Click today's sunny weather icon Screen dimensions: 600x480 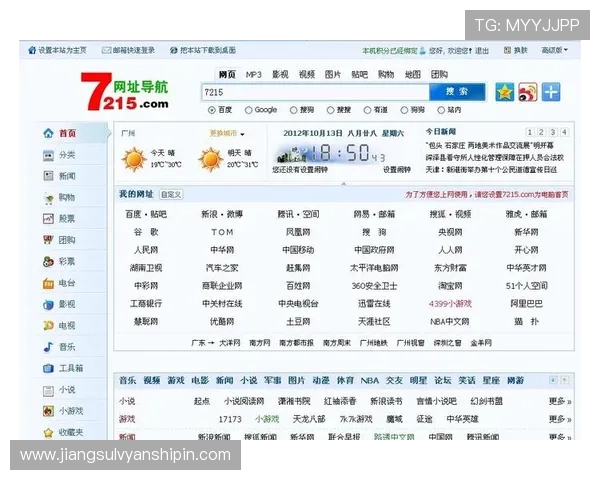(134, 159)
